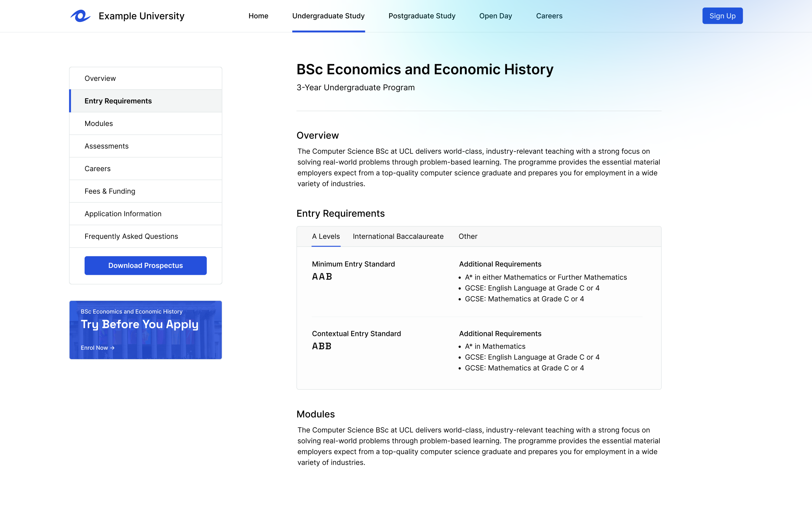Click the Sign Up button
Screen dimensions: 812x513
click(x=722, y=16)
